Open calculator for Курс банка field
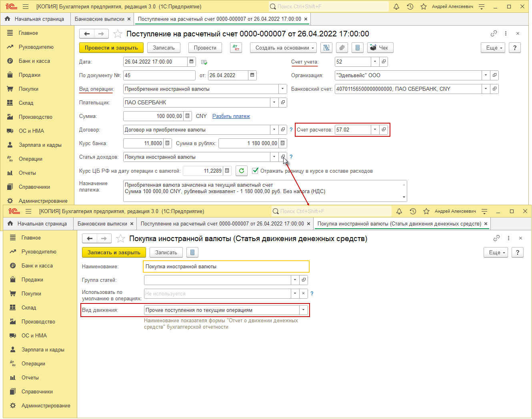This screenshot has width=532, height=419. [x=168, y=143]
